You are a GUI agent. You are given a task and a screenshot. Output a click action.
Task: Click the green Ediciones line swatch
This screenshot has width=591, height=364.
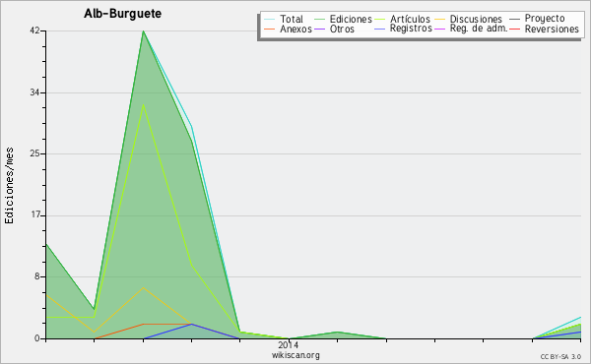319,20
